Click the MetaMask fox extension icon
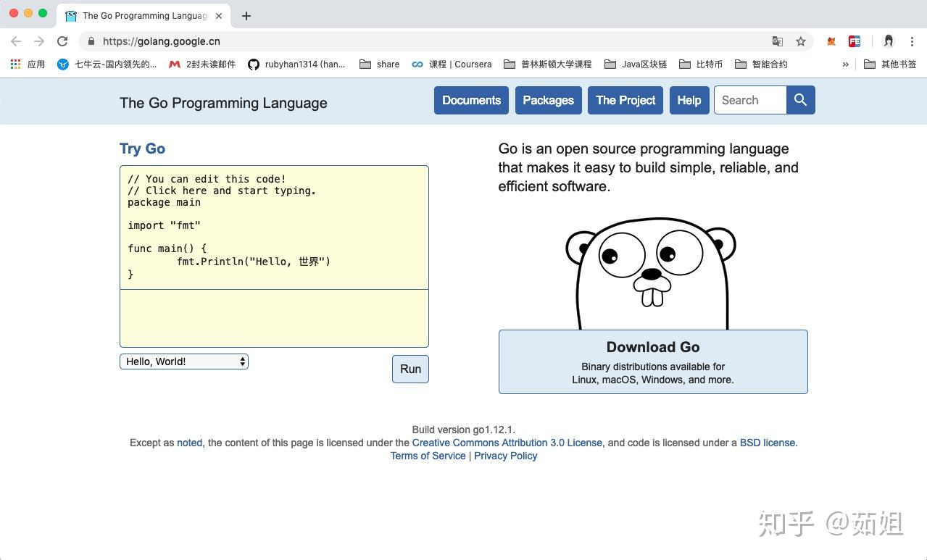This screenshot has height=560, width=927. pos(831,41)
